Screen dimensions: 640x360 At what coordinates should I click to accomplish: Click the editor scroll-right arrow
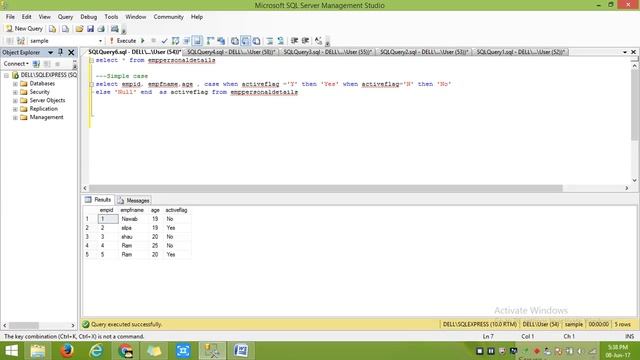coord(627,188)
